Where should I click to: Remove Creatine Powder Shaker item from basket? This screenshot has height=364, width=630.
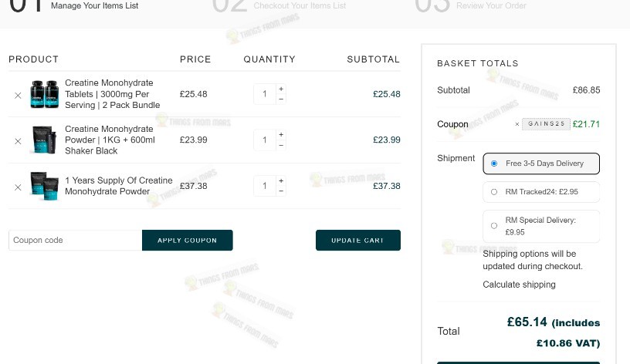(18, 141)
